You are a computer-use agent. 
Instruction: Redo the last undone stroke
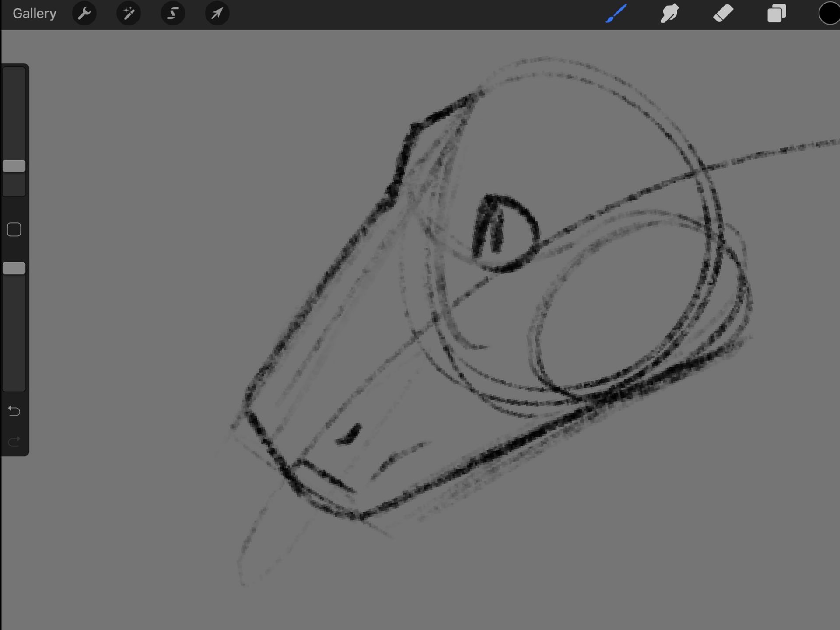coord(14,441)
